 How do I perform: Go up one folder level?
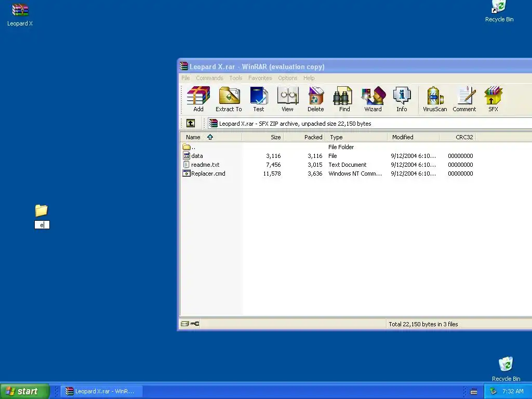pyautogui.click(x=191, y=123)
